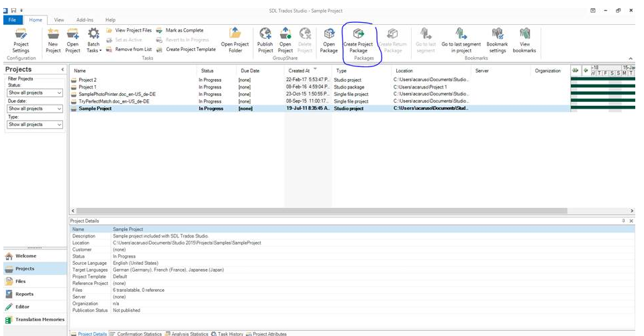The image size is (644, 336).
Task: Click Mark as Complete
Action: click(x=180, y=30)
